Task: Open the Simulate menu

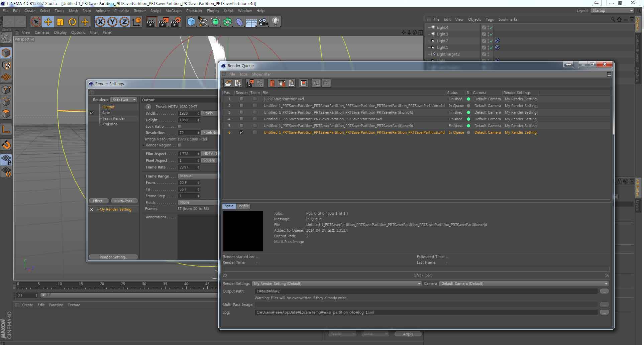Action: click(121, 11)
